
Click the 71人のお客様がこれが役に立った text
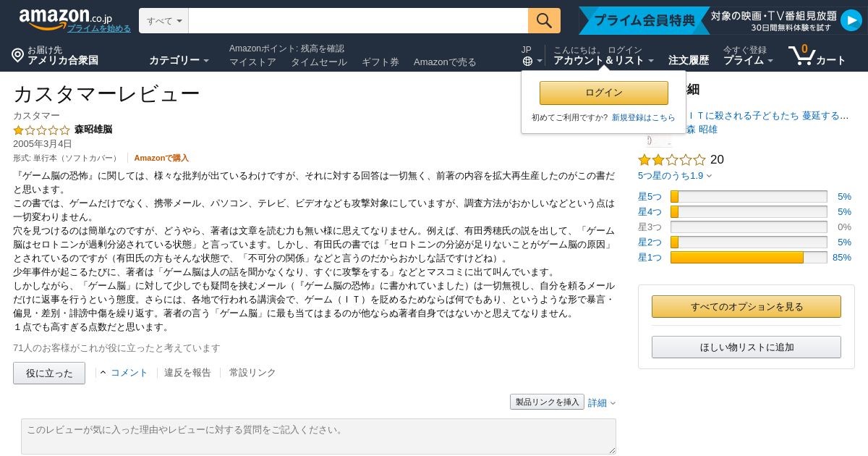(x=116, y=348)
